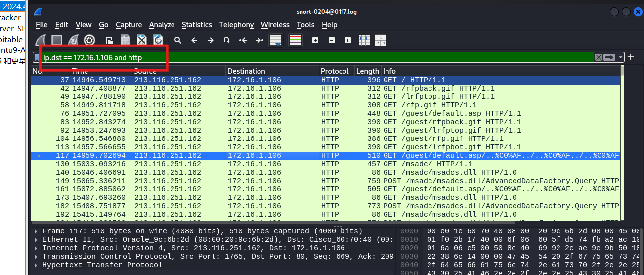Click the packet list vertical scrollbar
Viewport: 644px width, 275px height.
(x=622, y=143)
